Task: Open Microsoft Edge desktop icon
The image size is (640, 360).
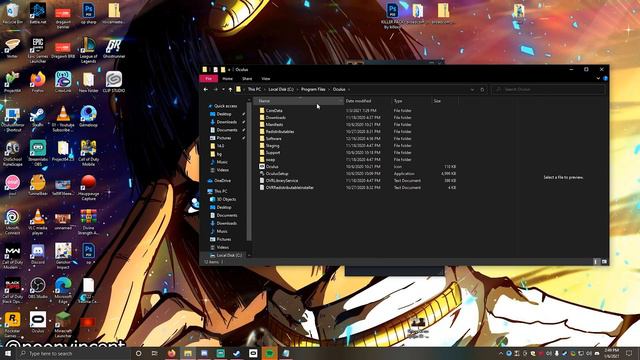Action: point(63,290)
